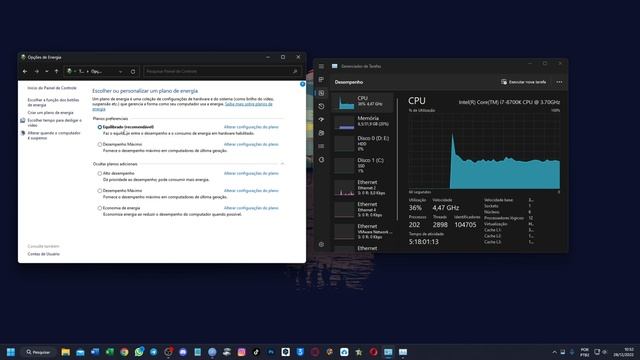
Task: Select Desempenho Máximo under Planos preferenciais
Action: [x=100, y=144]
